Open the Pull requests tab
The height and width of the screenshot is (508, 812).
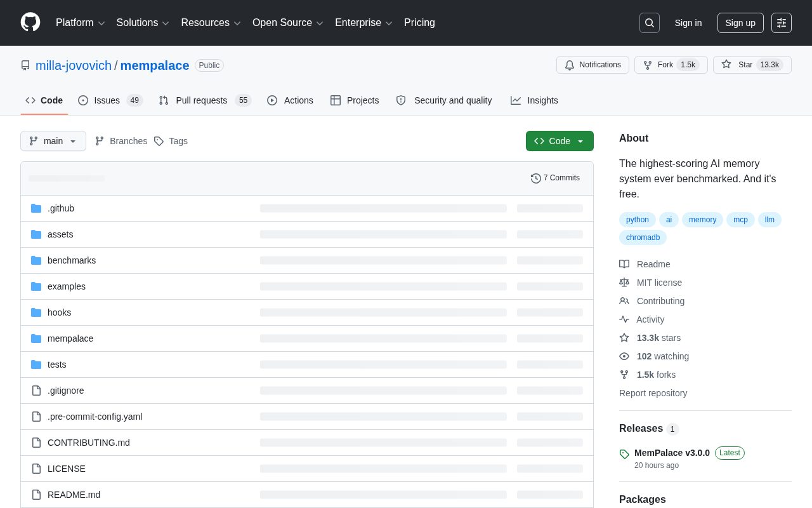point(205,100)
